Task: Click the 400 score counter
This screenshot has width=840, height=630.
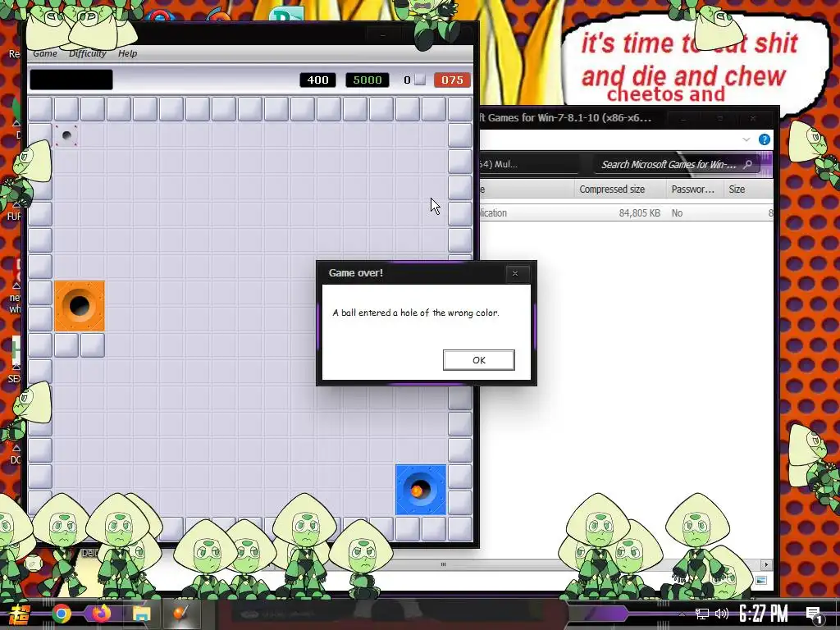Action: [317, 80]
